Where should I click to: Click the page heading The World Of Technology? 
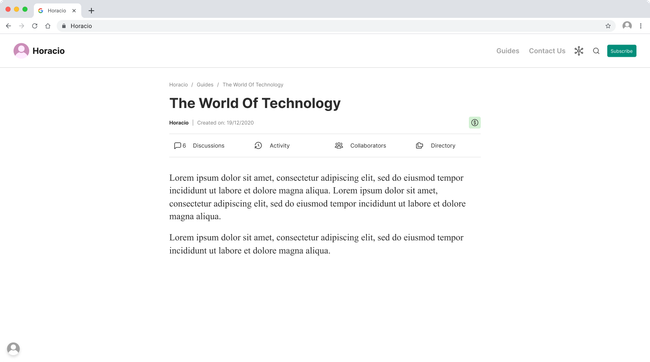255,103
